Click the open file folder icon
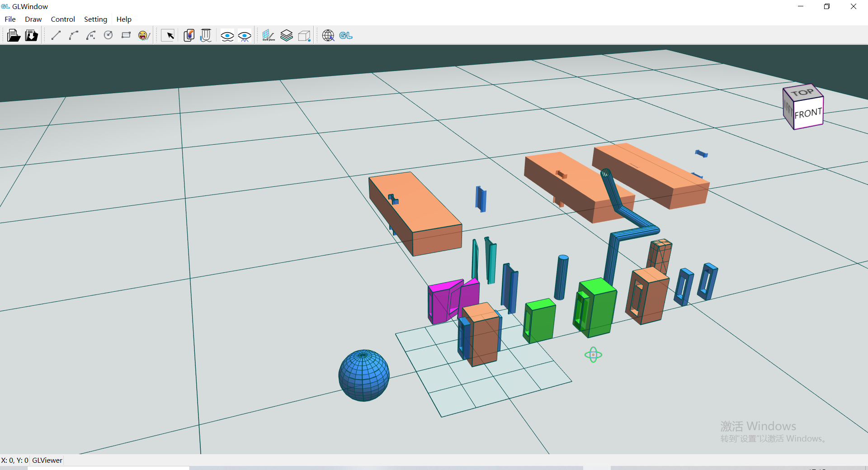This screenshot has width=868, height=470. (14, 35)
